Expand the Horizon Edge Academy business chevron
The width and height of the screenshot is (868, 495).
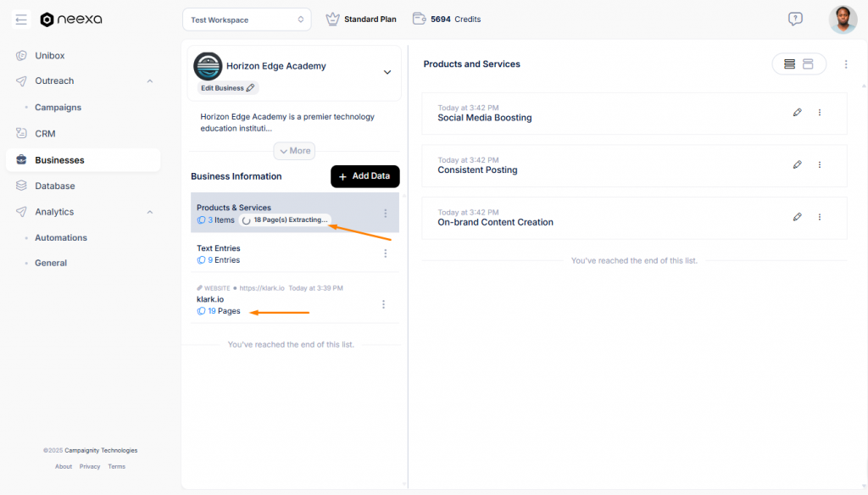pos(387,72)
